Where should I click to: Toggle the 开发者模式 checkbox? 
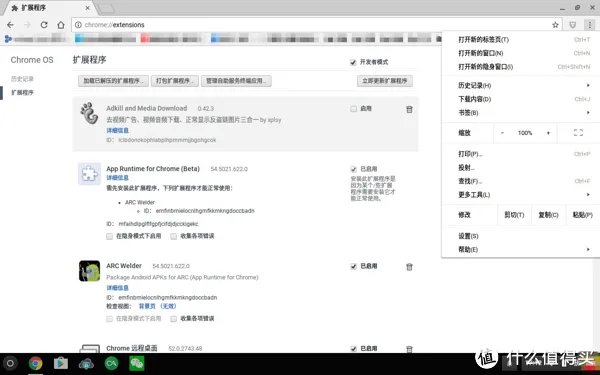point(353,62)
